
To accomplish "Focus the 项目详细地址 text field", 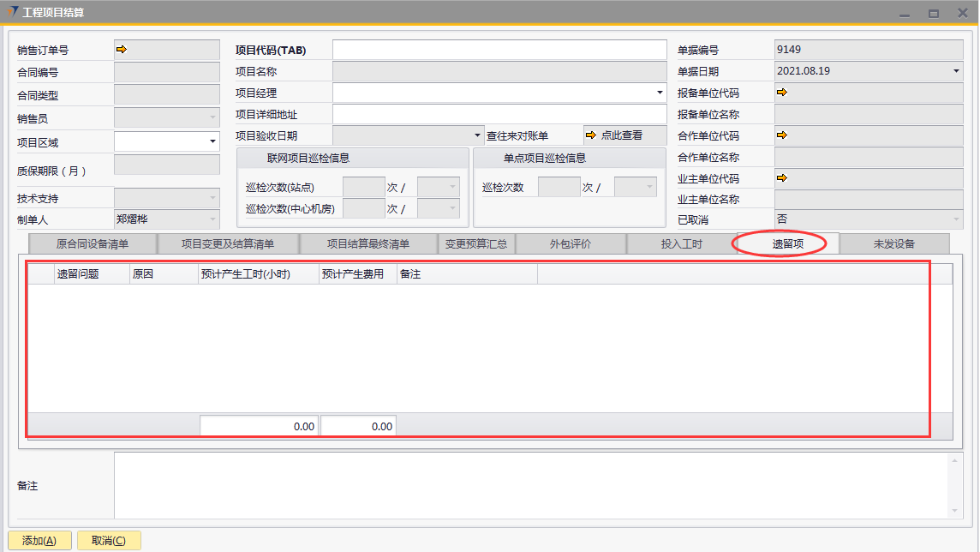I will (x=499, y=114).
